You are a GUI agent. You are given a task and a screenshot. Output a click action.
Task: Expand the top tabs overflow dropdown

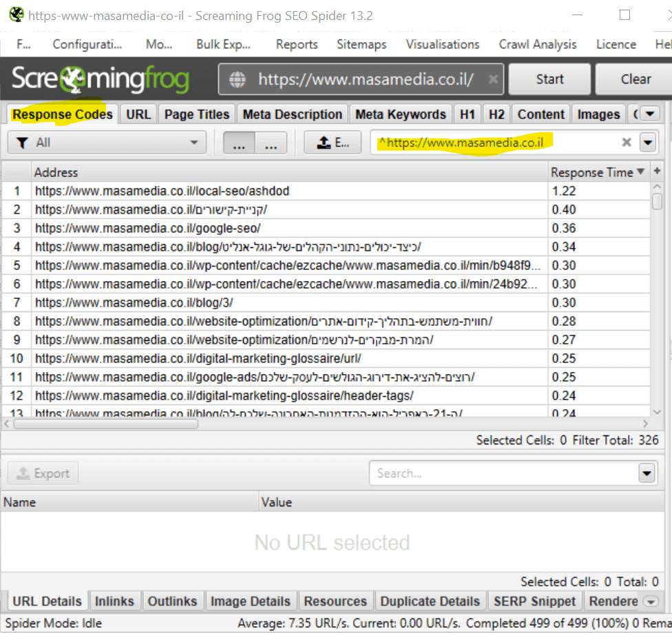point(650,114)
